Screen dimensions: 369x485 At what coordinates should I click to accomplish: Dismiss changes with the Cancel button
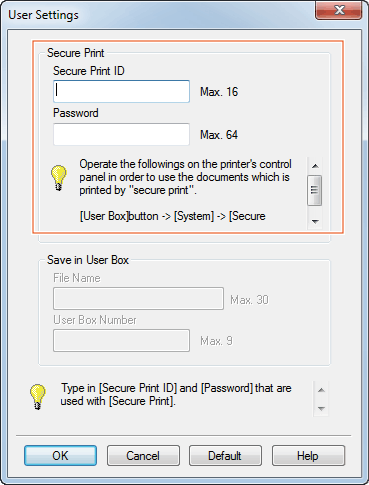click(143, 456)
